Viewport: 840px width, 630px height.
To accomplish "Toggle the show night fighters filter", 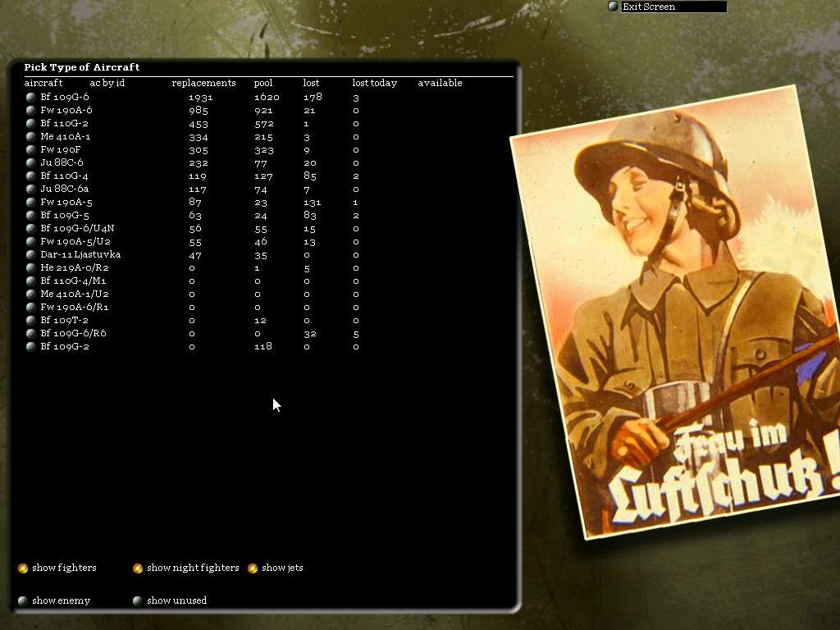I will (x=138, y=568).
